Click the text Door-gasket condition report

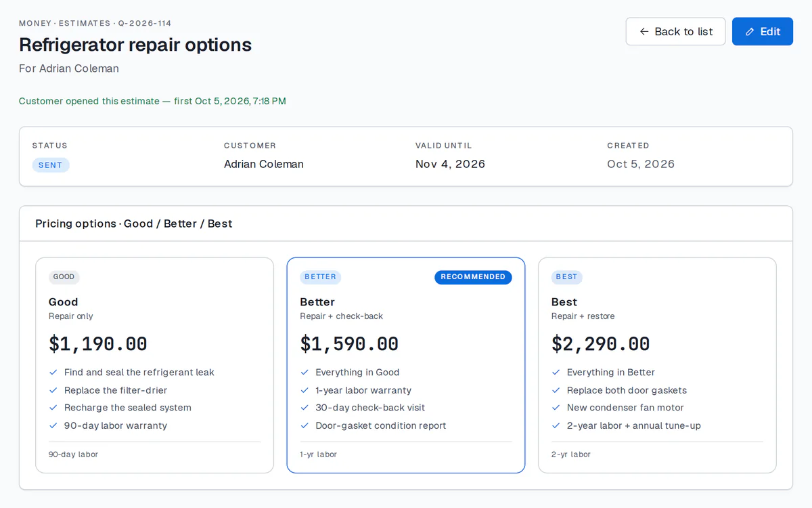point(381,426)
